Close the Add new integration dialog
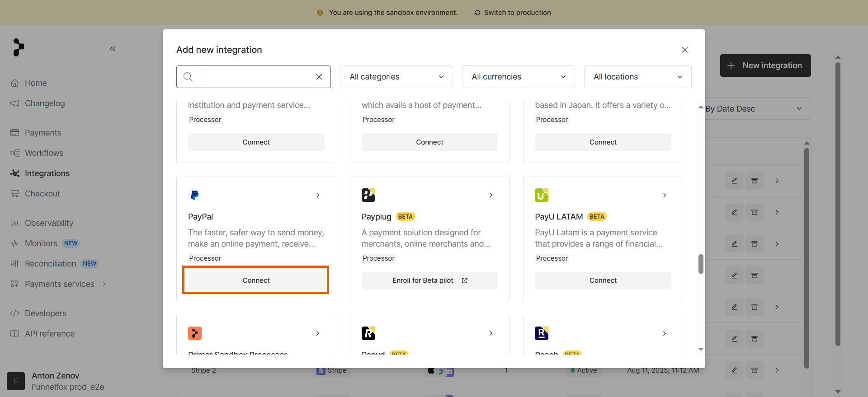Screen dimensions: 868x397 pos(685,50)
